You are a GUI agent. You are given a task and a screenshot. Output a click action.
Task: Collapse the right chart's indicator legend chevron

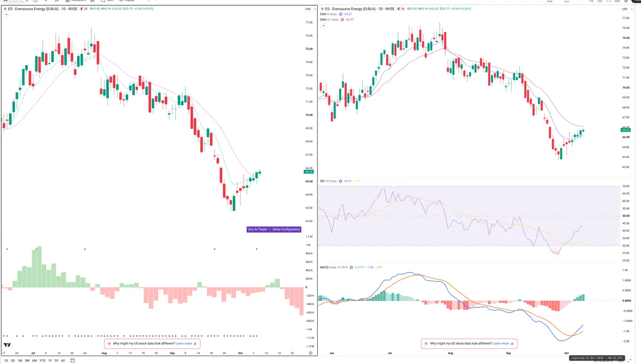coord(323,26)
